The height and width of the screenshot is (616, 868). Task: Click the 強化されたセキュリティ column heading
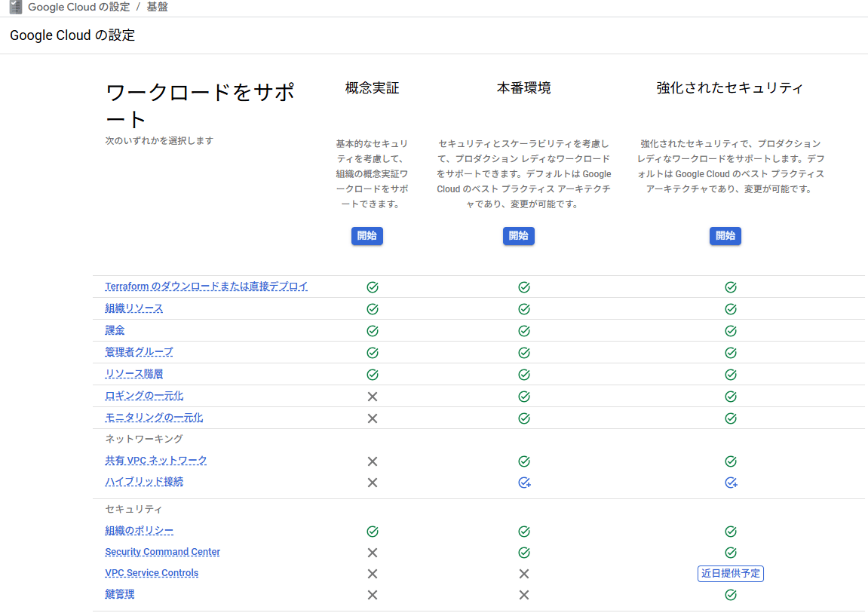[x=730, y=88]
